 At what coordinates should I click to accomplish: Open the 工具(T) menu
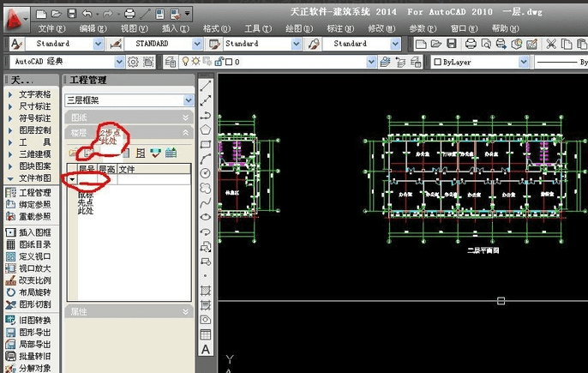coord(258,28)
